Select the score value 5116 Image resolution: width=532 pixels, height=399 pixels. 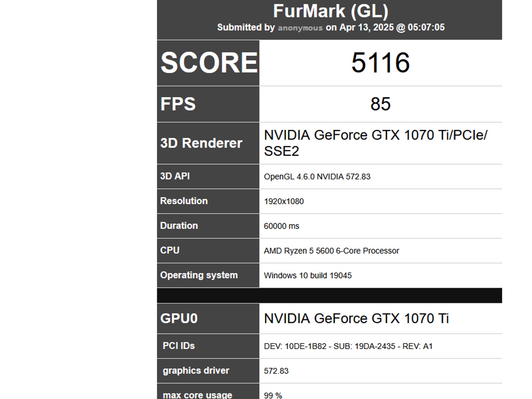pyautogui.click(x=381, y=63)
